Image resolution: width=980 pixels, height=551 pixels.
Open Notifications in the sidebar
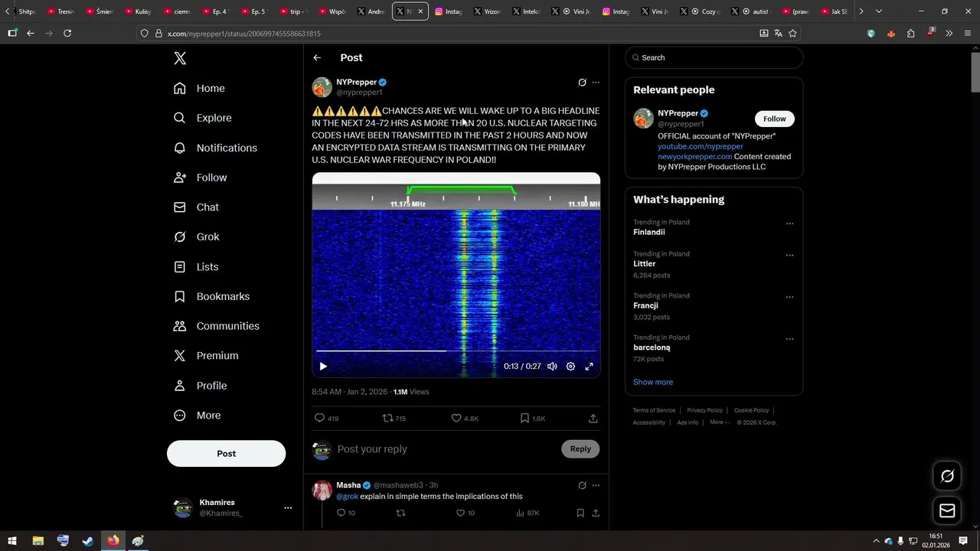click(x=215, y=148)
